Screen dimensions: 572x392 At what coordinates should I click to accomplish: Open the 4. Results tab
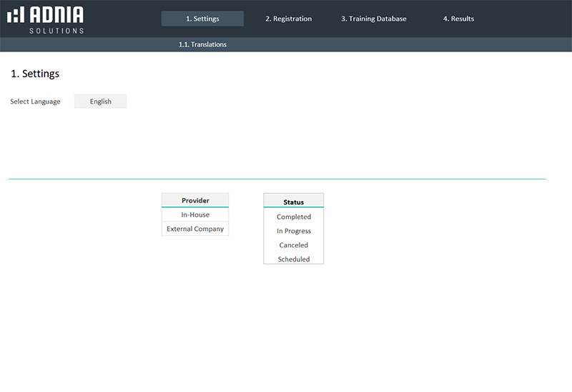click(x=458, y=19)
